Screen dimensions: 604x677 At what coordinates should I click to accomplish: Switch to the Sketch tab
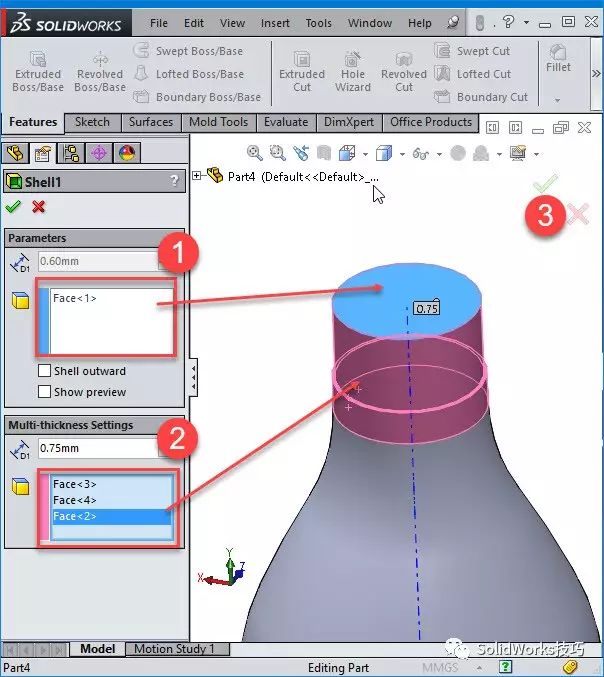[92, 122]
